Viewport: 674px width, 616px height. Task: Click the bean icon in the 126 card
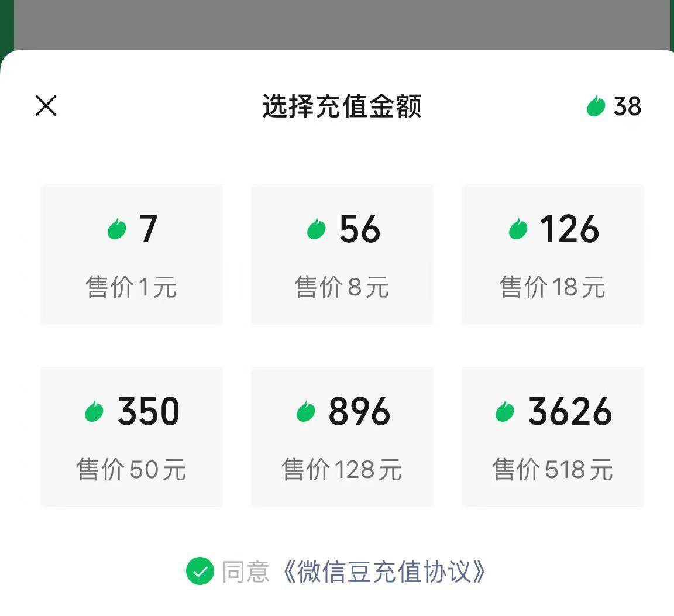click(x=518, y=229)
